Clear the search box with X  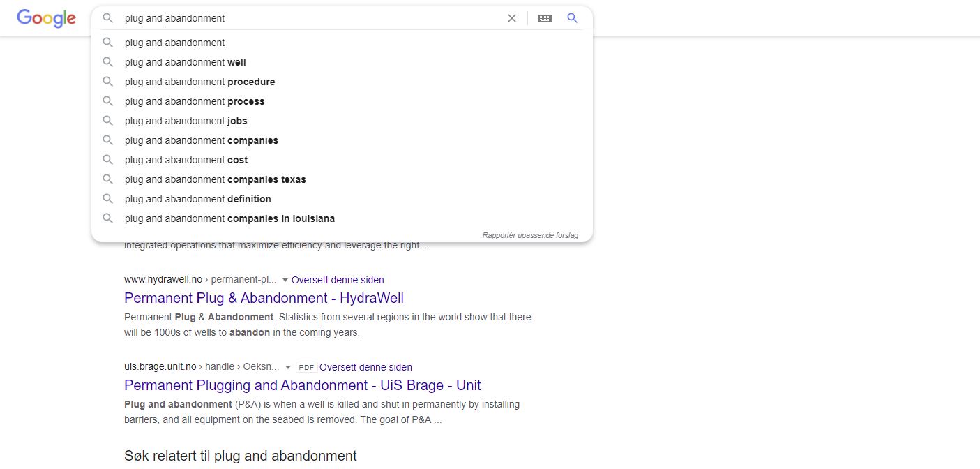tap(511, 18)
